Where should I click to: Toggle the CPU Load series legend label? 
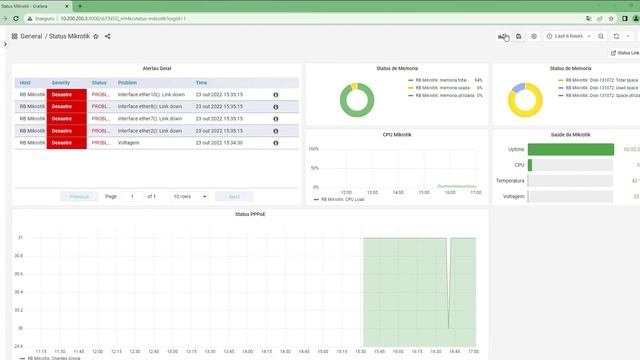342,200
